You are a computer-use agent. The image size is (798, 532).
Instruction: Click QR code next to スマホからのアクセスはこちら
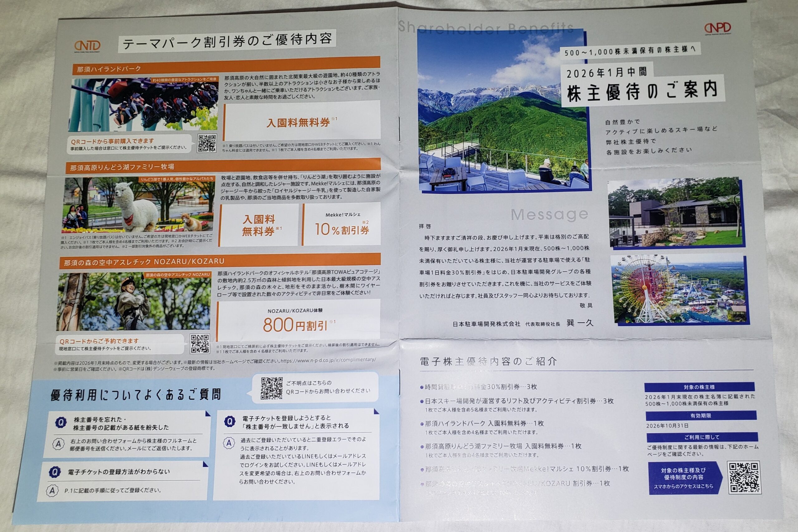pos(744,477)
